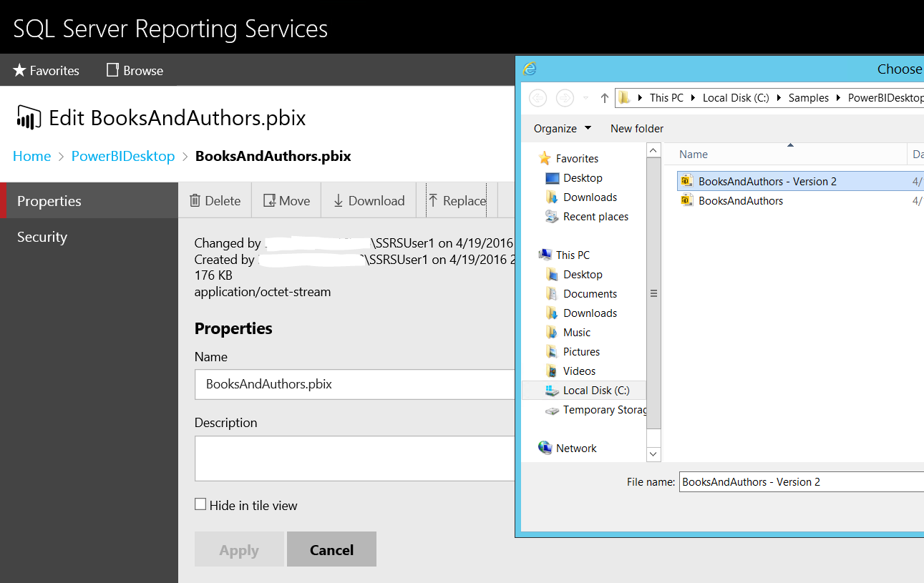Click the Name input field
The image size is (924, 583).
[354, 384]
